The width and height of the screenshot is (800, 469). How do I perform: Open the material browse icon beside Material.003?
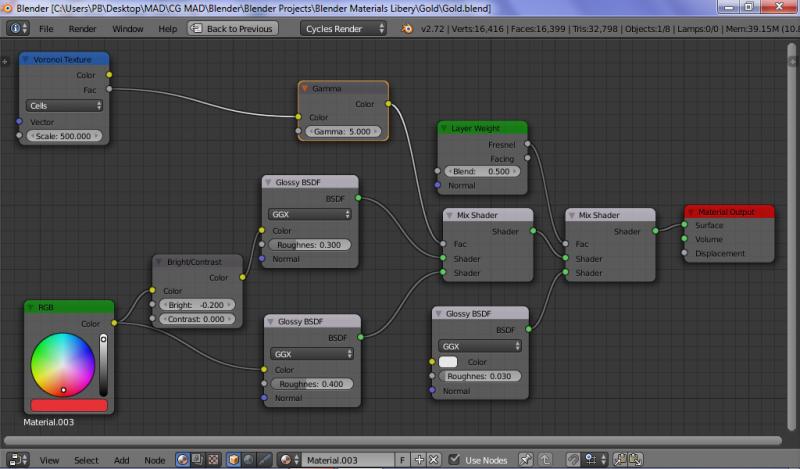tap(288, 460)
